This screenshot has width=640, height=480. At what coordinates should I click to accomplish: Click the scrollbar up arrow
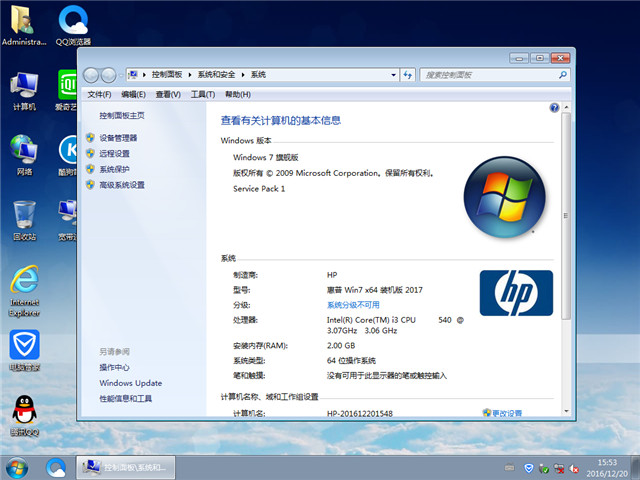(566, 107)
